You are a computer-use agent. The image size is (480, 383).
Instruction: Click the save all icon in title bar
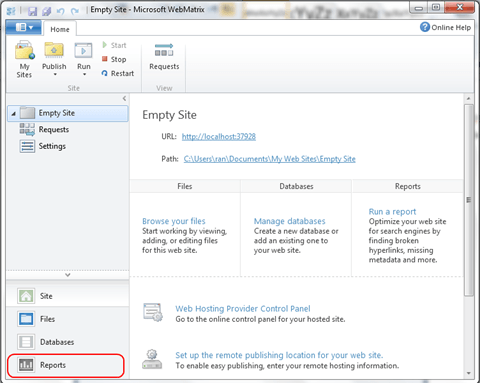click(x=46, y=11)
